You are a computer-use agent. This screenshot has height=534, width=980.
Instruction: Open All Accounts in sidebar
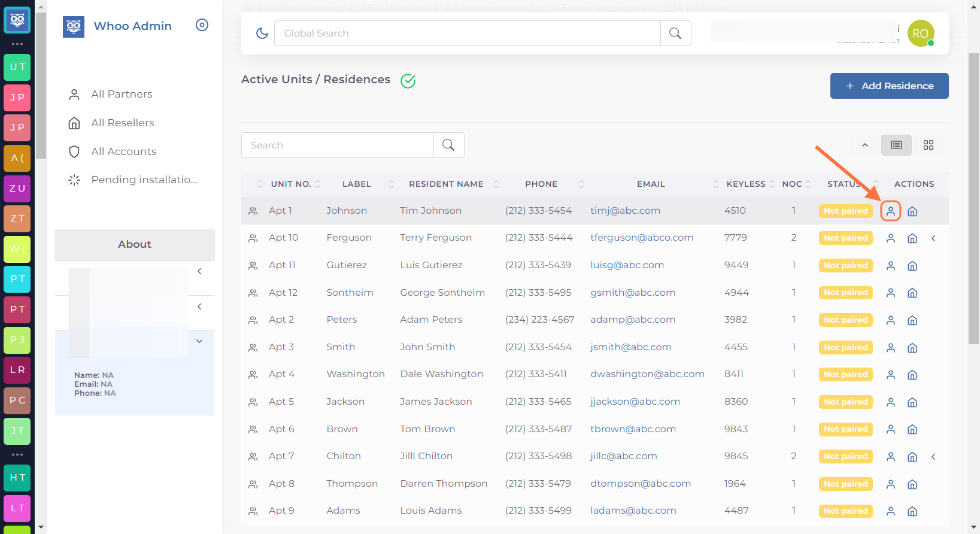tap(123, 151)
